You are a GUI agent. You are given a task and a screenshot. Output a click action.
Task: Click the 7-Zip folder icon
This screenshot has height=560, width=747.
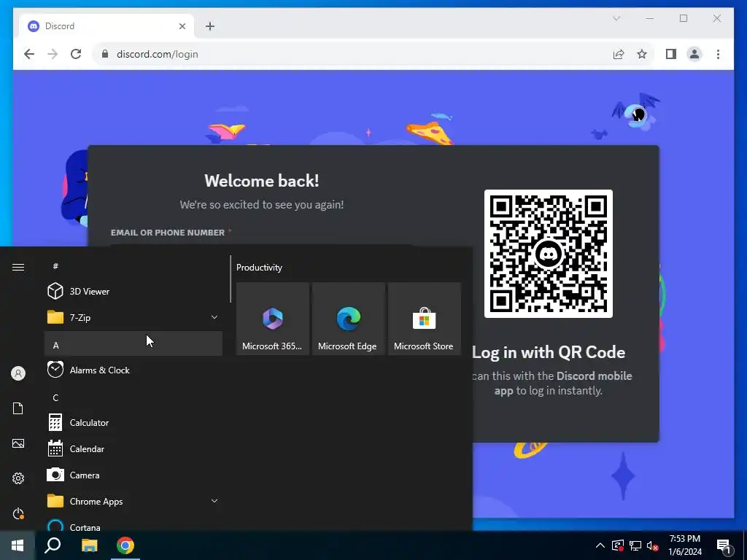pos(55,317)
